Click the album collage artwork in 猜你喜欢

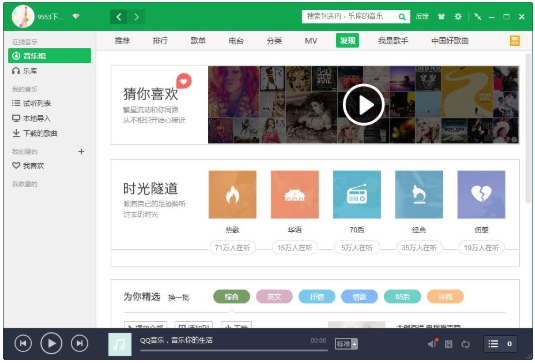click(x=363, y=105)
